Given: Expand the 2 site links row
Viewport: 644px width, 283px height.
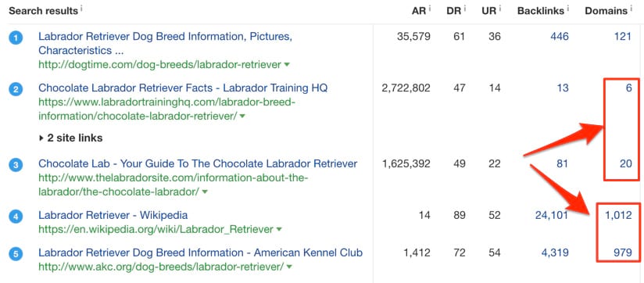Looking at the screenshot, I should click(70, 138).
